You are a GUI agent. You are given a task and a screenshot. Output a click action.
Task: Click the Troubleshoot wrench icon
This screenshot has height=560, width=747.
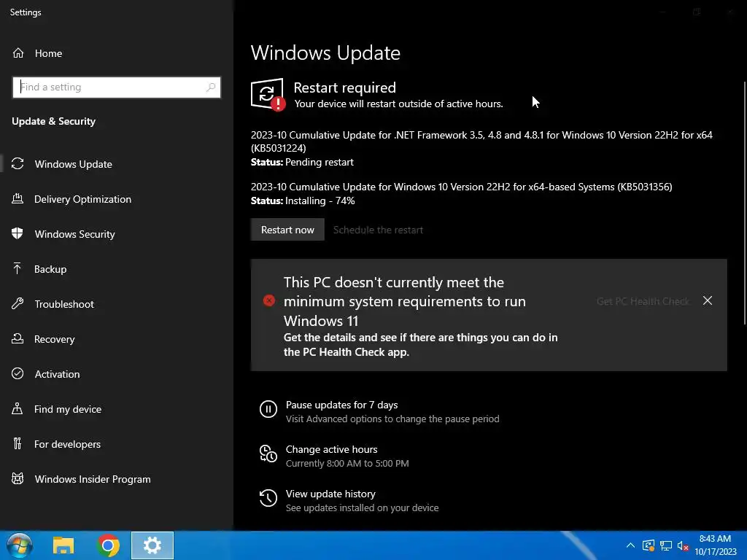[x=18, y=304]
